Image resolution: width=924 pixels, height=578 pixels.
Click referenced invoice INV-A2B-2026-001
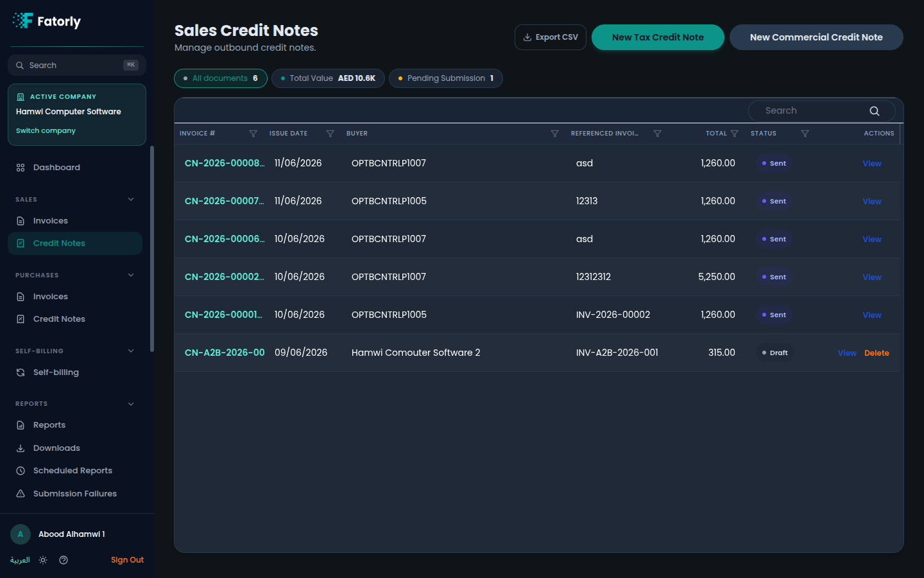[617, 353]
